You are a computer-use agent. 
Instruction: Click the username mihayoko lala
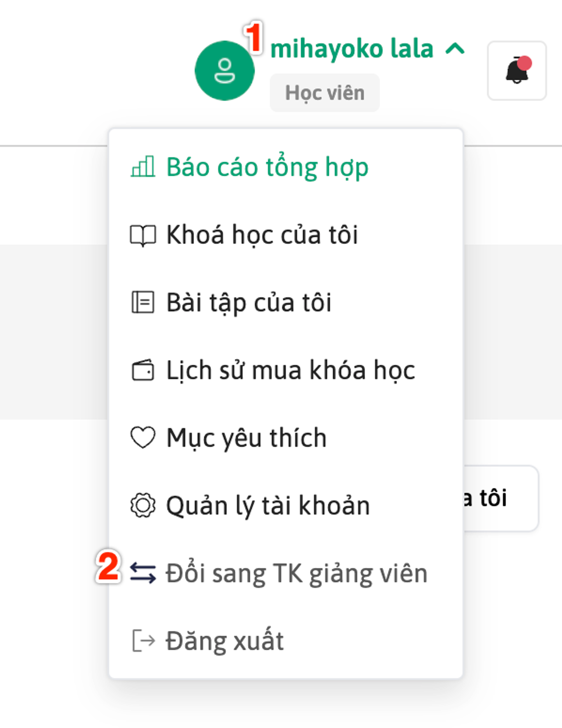352,49
